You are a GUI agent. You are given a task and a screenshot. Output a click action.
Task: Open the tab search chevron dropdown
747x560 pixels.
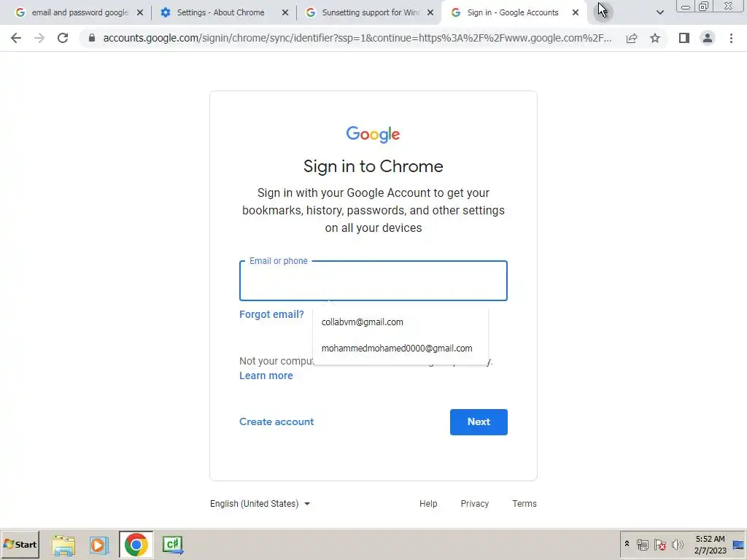coord(659,12)
